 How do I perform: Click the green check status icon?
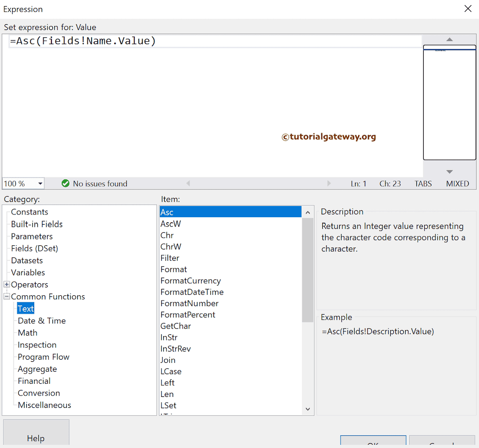65,184
